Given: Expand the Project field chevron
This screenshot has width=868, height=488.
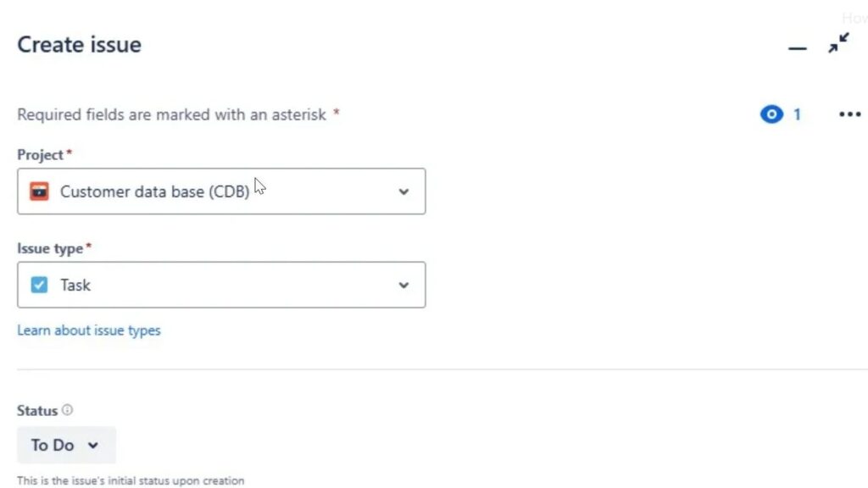Looking at the screenshot, I should coord(404,191).
